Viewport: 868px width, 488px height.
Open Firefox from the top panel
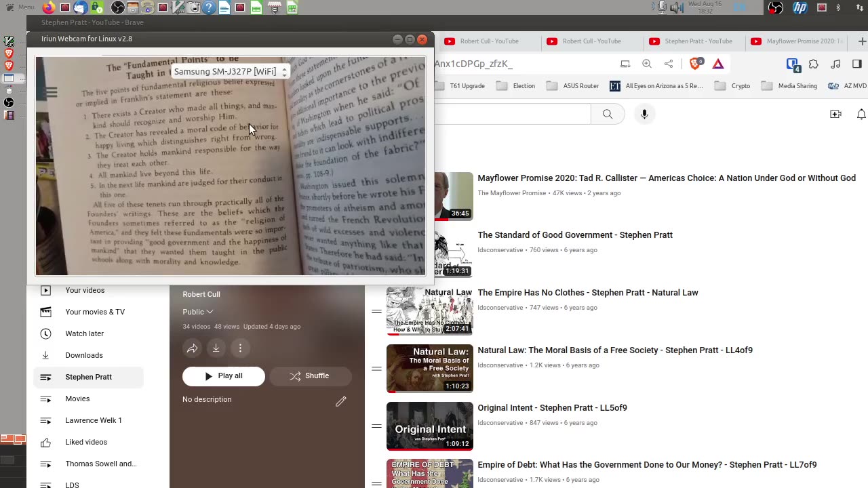(49, 7)
